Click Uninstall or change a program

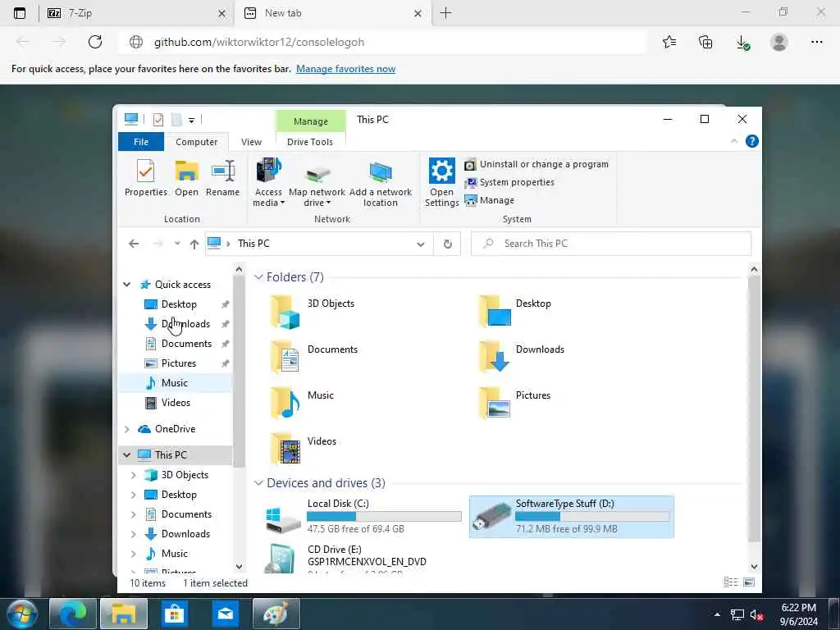coord(536,164)
